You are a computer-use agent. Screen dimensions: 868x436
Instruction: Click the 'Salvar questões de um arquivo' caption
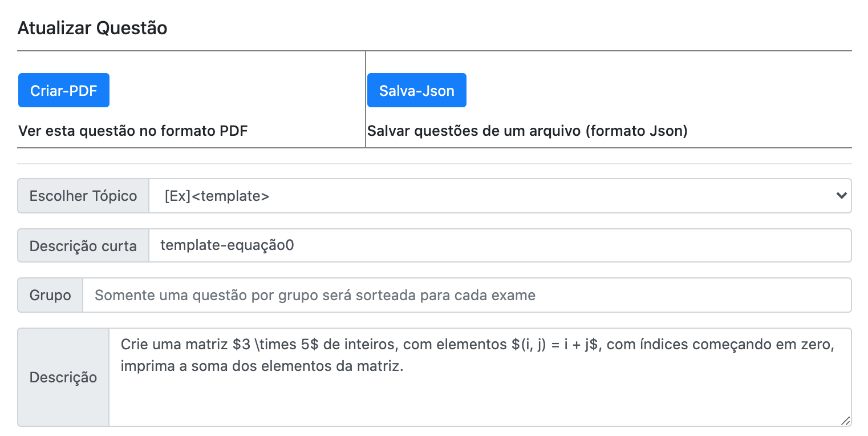tap(527, 131)
